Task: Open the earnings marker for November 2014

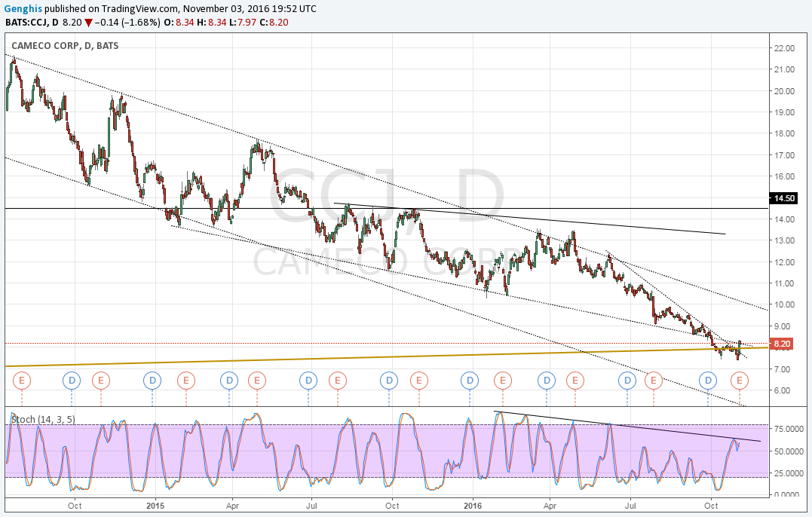Action: 101,381
